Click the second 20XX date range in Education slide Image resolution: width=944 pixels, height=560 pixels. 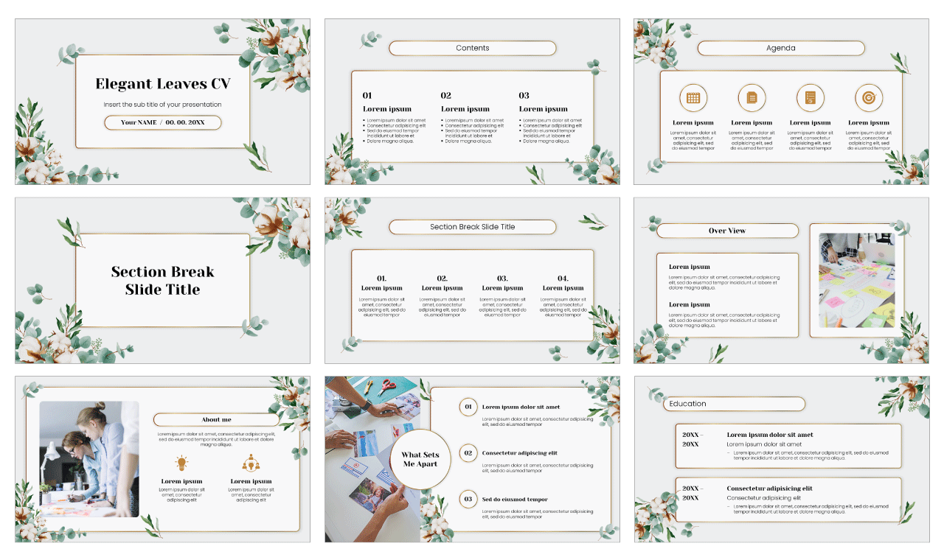pyautogui.click(x=693, y=493)
